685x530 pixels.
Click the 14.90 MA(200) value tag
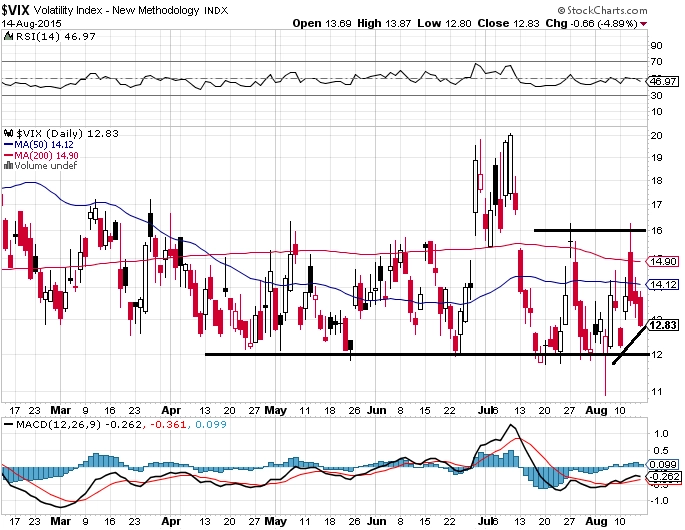[x=663, y=261]
